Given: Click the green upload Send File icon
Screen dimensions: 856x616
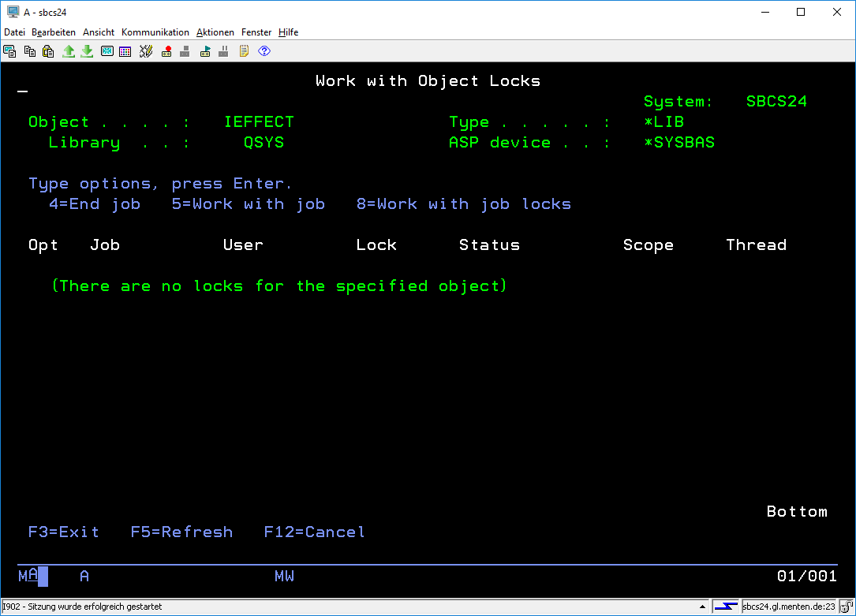Looking at the screenshot, I should pos(69,51).
